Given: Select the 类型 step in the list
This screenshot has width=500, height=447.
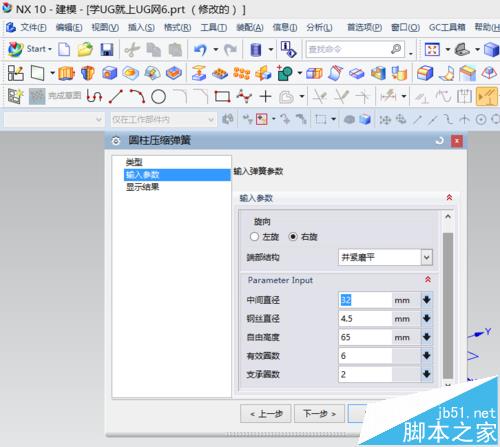Looking at the screenshot, I should (134, 162).
